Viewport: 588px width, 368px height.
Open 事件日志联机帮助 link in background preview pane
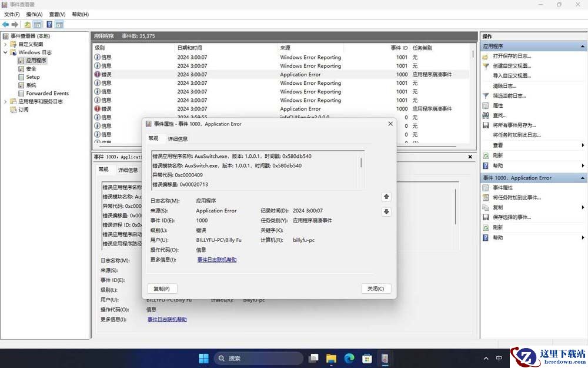pos(167,320)
